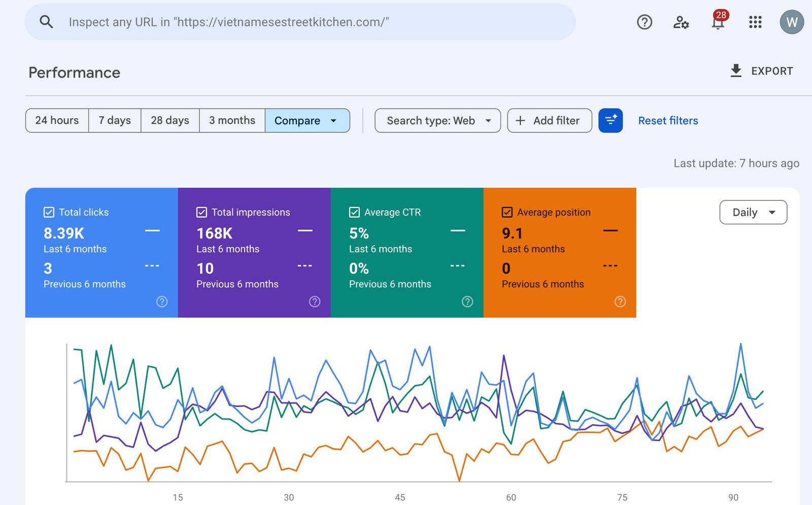Open the Search type: Web dropdown
812x505 pixels.
click(x=437, y=121)
